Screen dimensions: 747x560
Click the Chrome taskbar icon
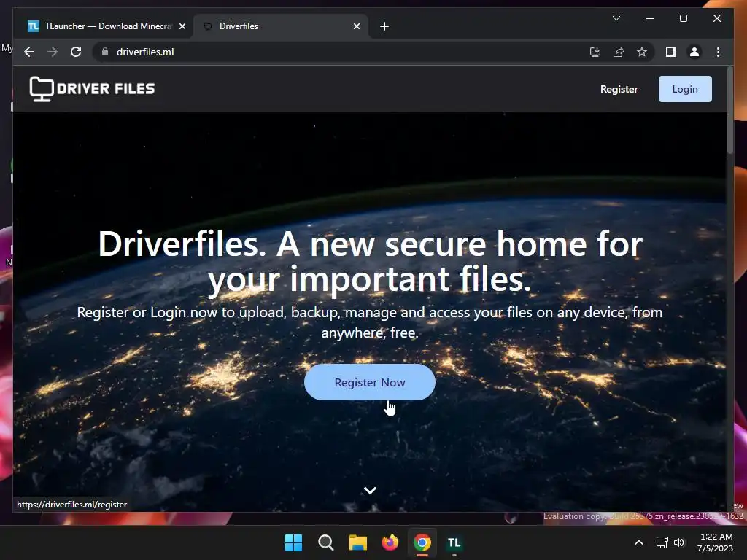click(422, 542)
